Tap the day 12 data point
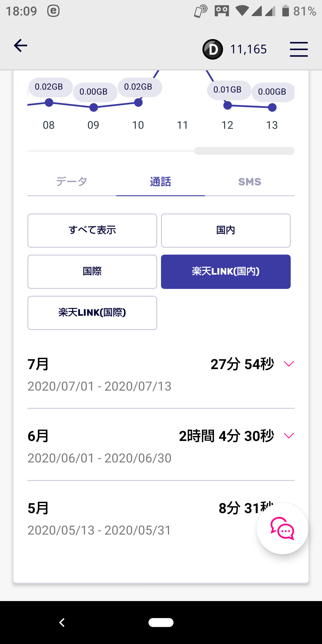 pyautogui.click(x=227, y=105)
